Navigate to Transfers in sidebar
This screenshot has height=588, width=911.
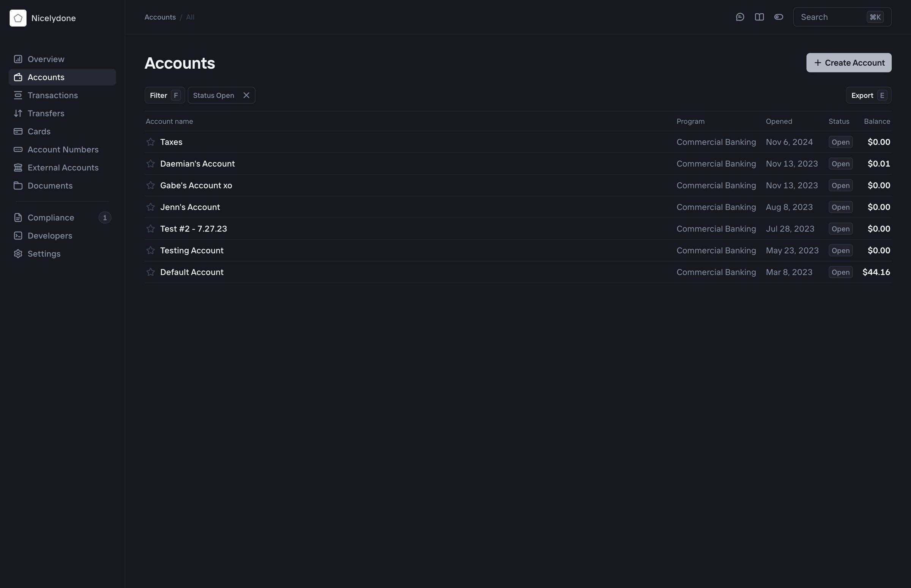[62, 114]
